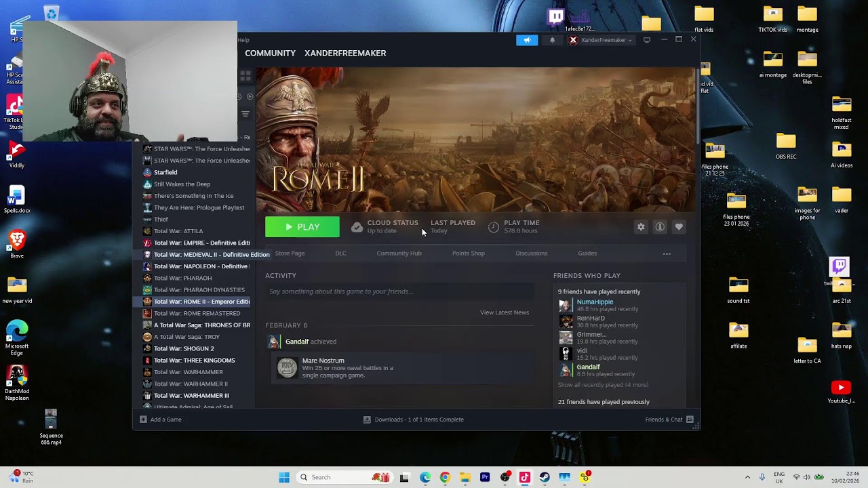Open ReinHarD friend entry

click(x=591, y=318)
